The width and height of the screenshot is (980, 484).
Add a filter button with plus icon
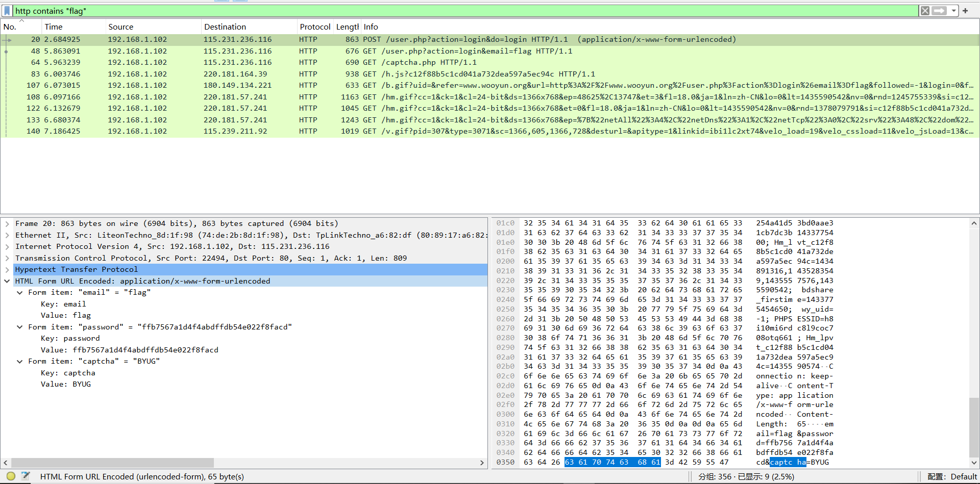tap(965, 11)
